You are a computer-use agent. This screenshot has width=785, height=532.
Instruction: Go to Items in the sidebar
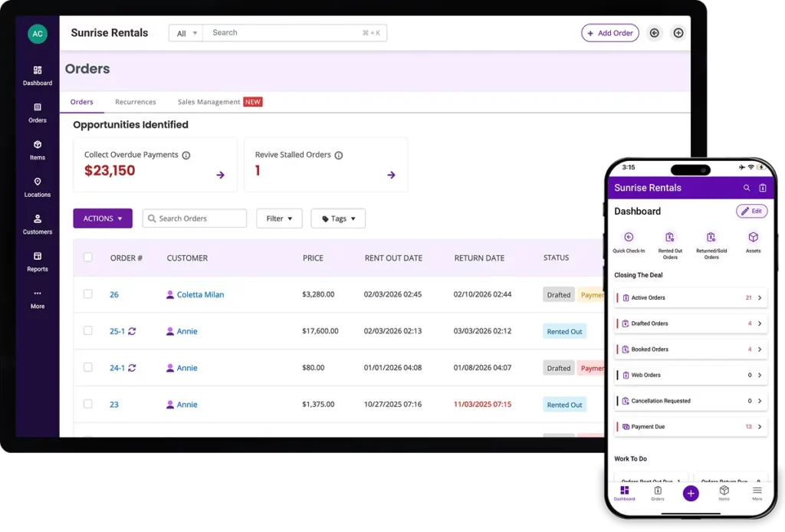[x=37, y=149]
